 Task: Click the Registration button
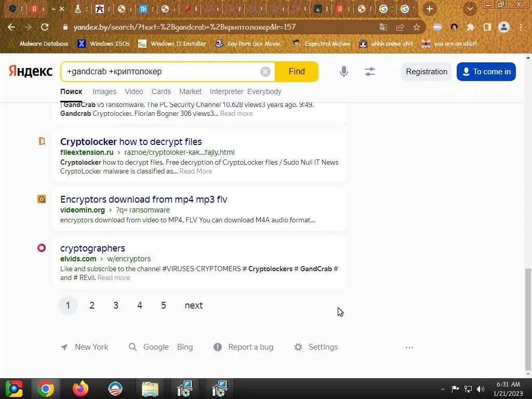(x=427, y=72)
